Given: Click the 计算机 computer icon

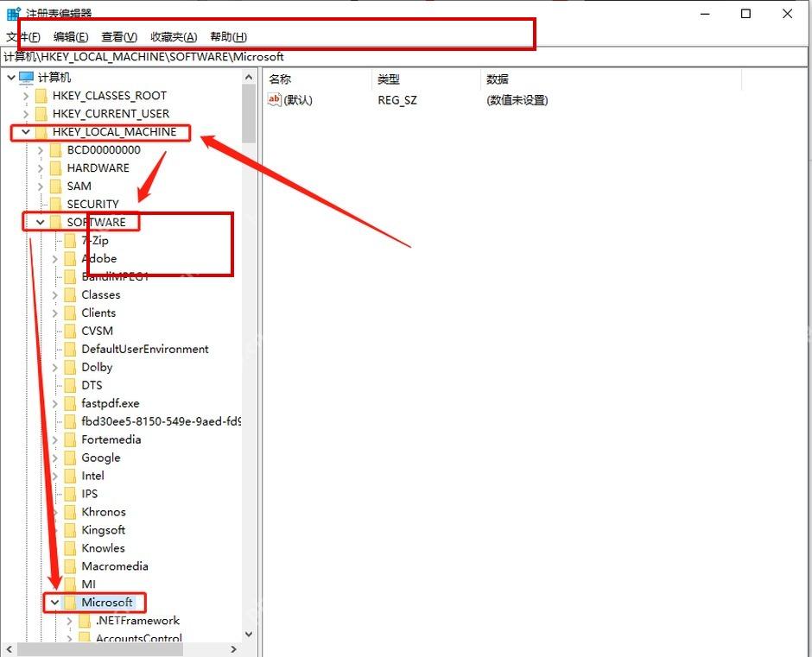Looking at the screenshot, I should (27, 78).
